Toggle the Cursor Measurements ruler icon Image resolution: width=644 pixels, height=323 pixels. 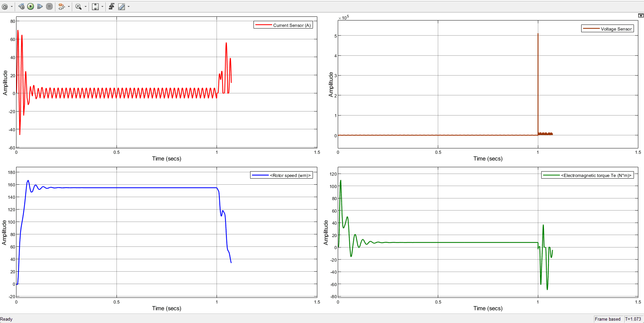tap(122, 6)
